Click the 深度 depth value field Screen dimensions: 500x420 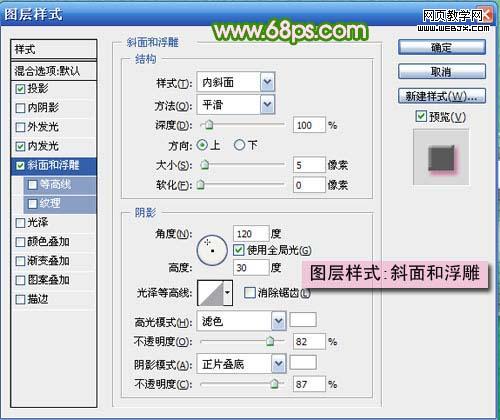pos(309,125)
